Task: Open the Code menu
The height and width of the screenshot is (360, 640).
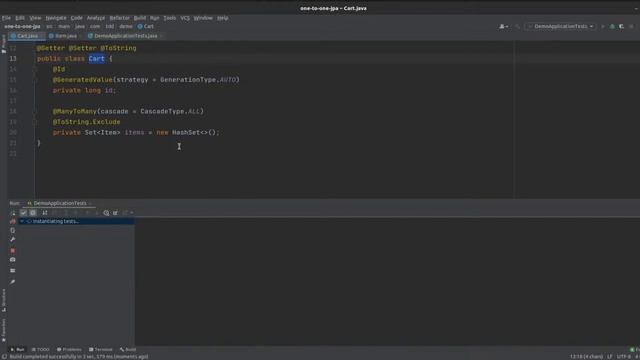Action: [x=76, y=18]
